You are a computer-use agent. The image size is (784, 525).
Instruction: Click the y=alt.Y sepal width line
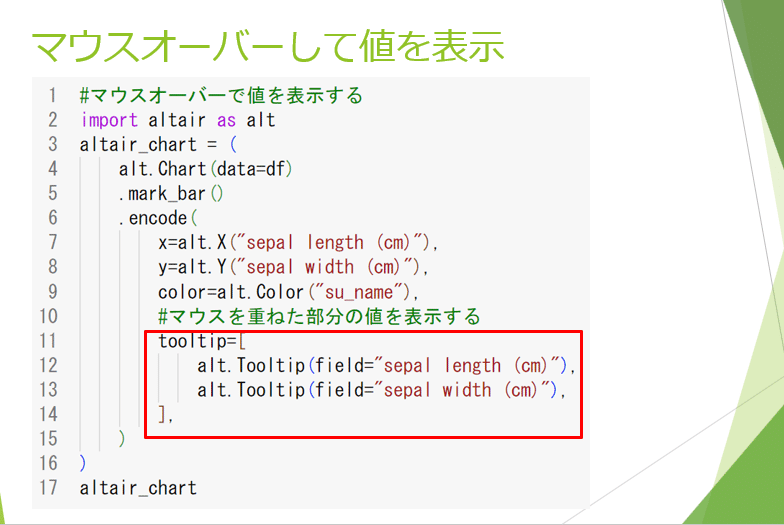tap(293, 267)
